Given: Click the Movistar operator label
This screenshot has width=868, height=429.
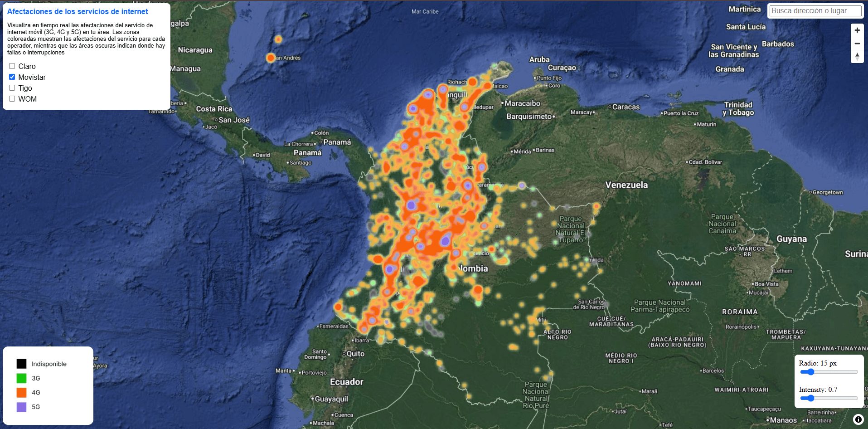Looking at the screenshot, I should [32, 77].
